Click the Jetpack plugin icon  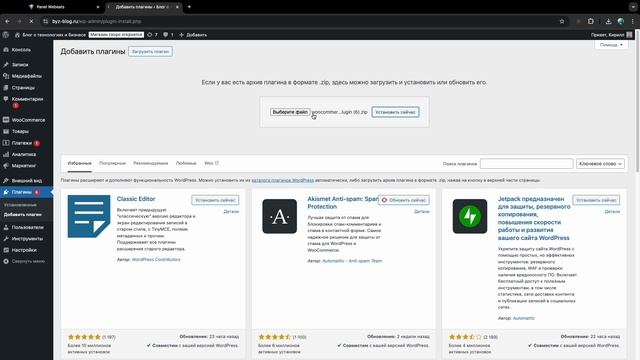[x=470, y=216]
